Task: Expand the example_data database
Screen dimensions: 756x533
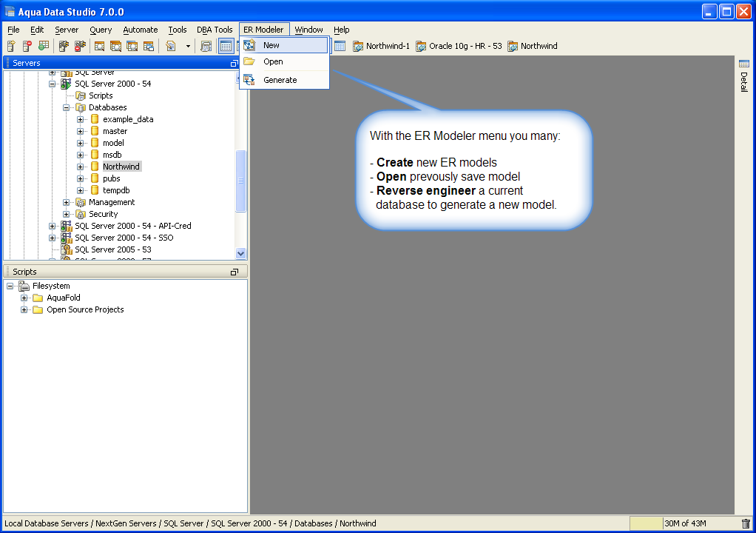Action: point(81,120)
